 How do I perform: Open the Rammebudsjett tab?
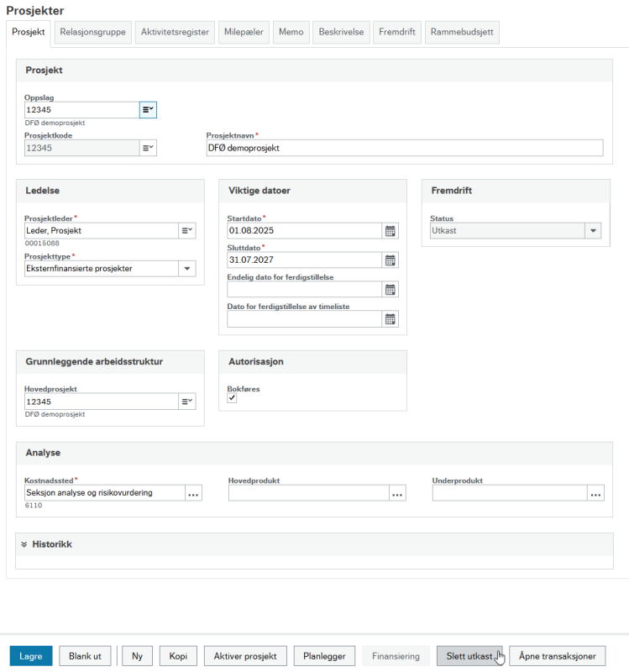pyautogui.click(x=462, y=32)
